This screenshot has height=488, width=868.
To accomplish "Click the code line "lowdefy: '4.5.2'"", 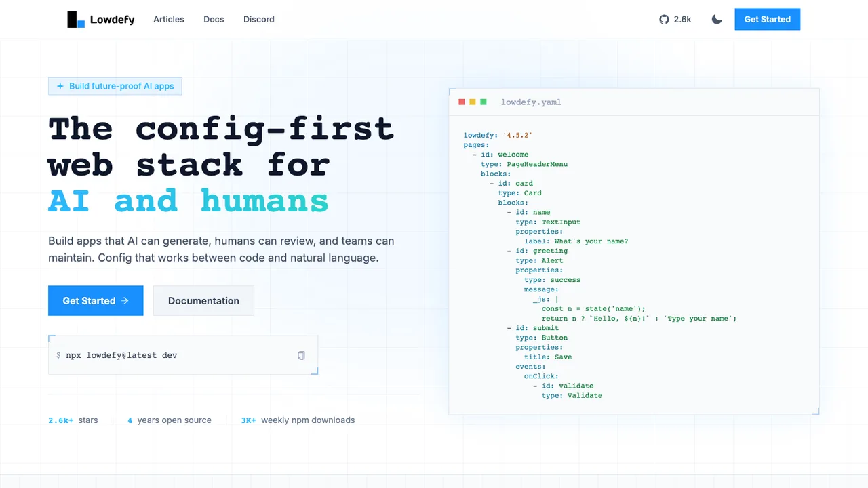I will coord(498,136).
